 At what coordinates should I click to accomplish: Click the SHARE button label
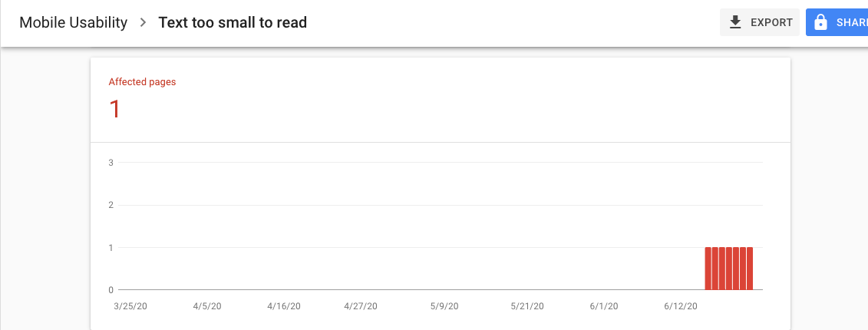tap(852, 23)
